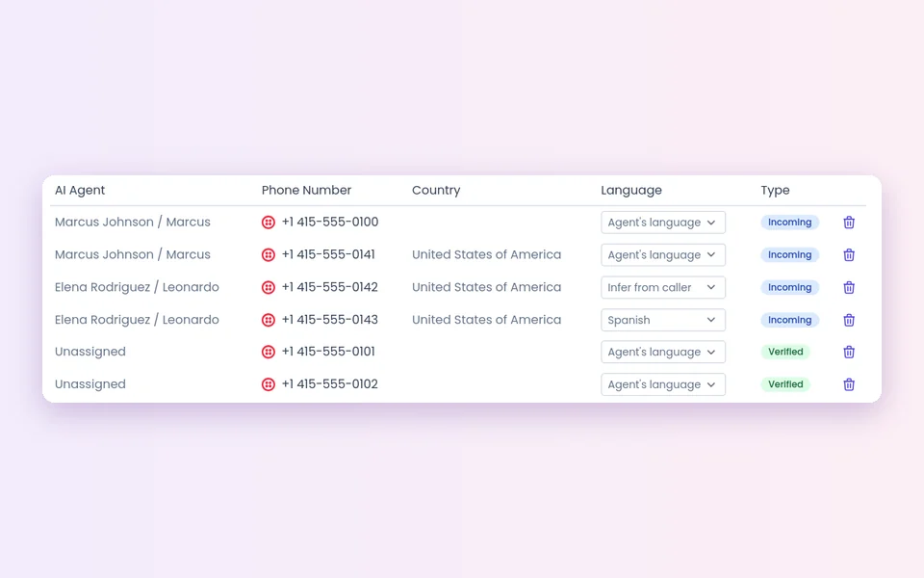Click Unassigned agent for +1 415-555-0102
The image size is (924, 578).
90,384
